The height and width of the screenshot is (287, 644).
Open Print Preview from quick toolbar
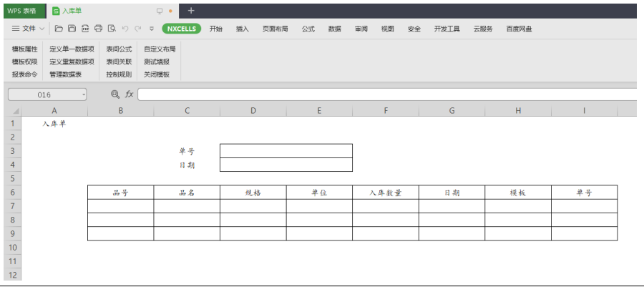pos(111,29)
